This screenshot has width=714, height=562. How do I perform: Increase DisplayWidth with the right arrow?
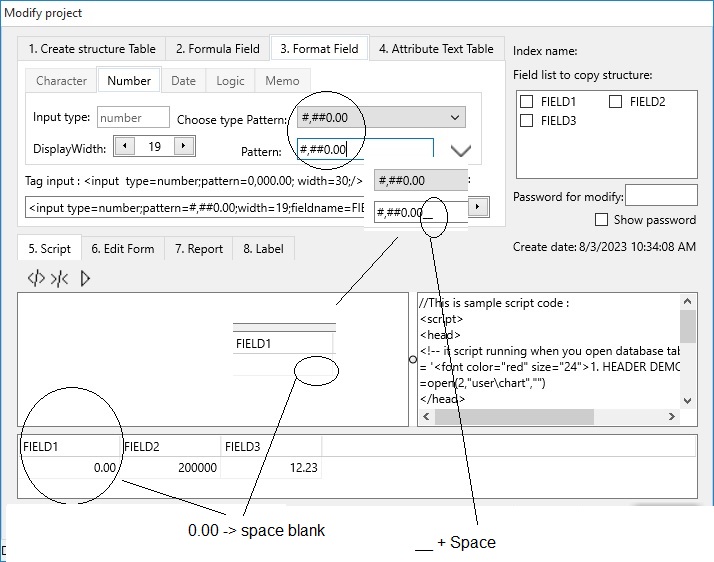click(183, 146)
